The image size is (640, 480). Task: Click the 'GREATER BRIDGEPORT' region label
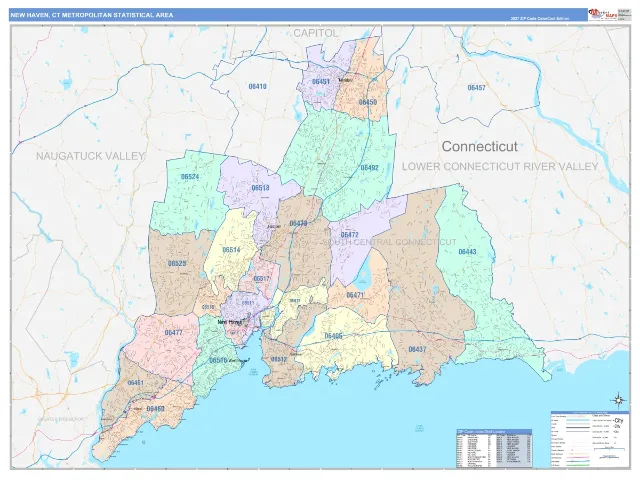[x=60, y=419]
